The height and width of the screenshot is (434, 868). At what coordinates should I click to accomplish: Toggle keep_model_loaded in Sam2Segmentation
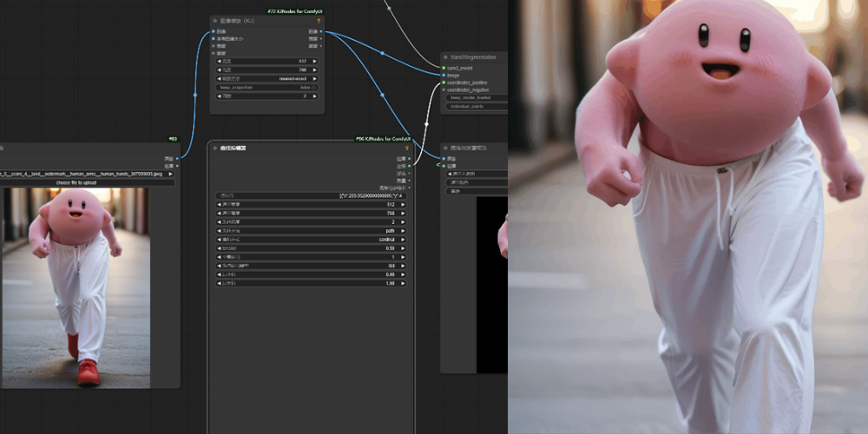coord(477,97)
